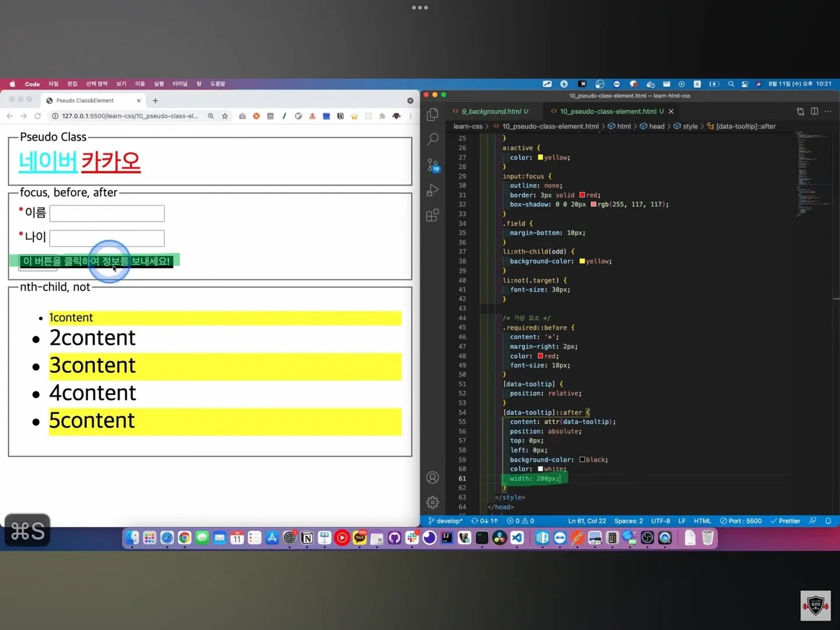
Task: Open Source Control view with badge
Action: (433, 165)
